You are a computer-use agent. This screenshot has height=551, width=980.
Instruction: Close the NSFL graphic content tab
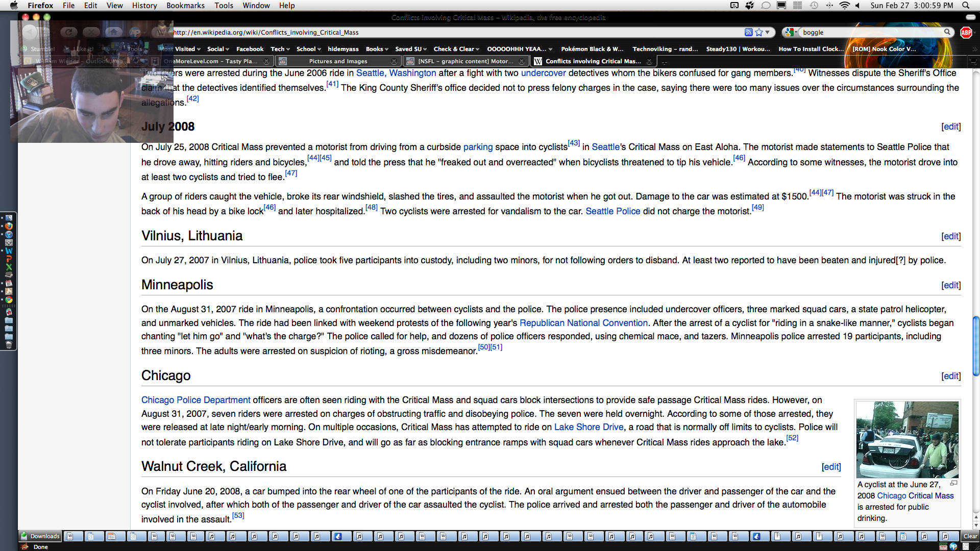(521, 61)
